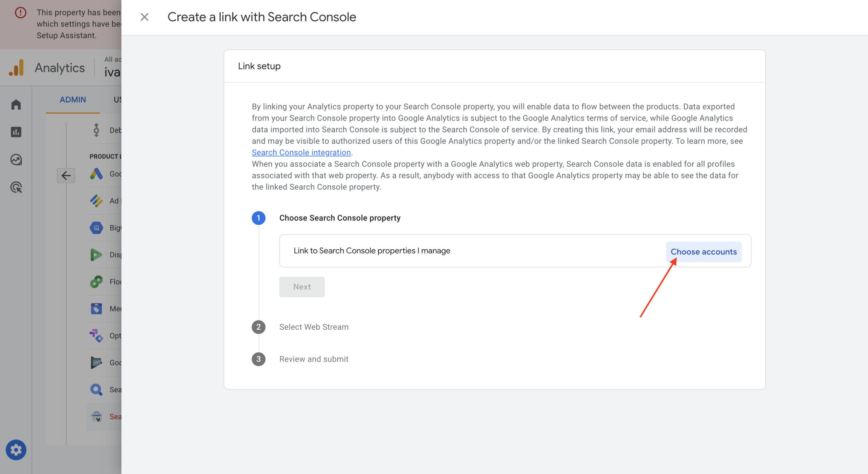The height and width of the screenshot is (474, 868).
Task: Follow the Search Console integration link
Action: (301, 152)
